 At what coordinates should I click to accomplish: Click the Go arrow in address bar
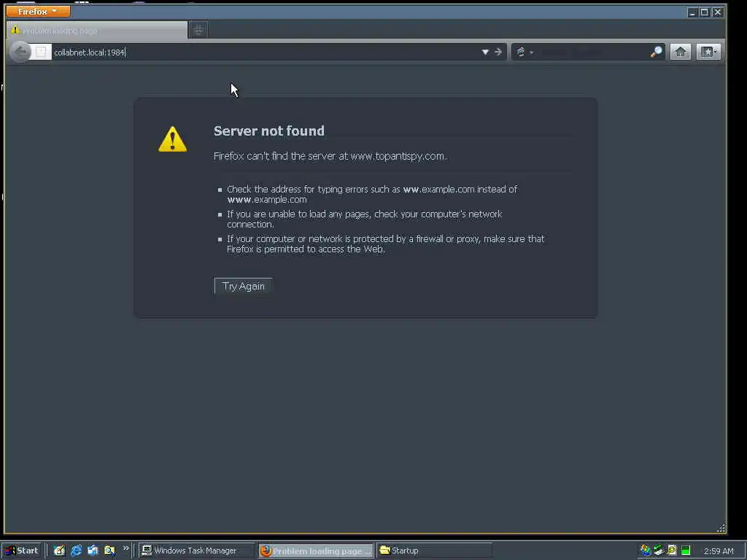click(x=498, y=52)
